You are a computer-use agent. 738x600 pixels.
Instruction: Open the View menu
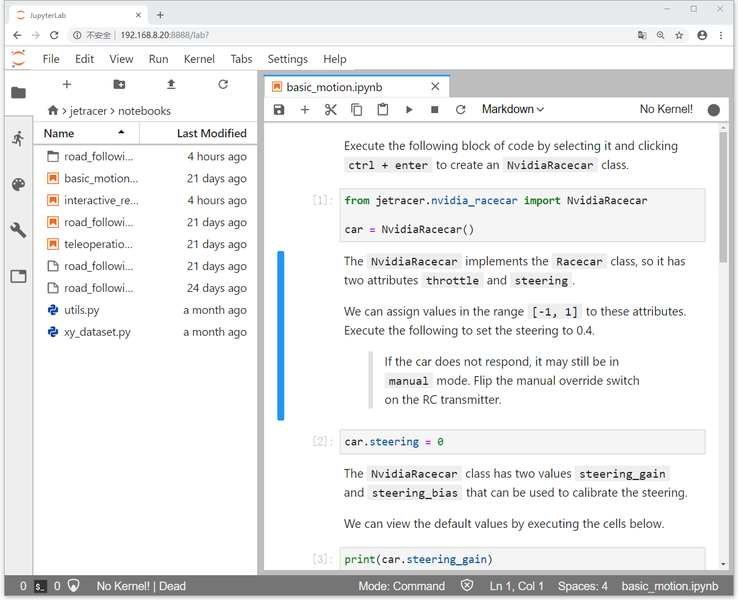[121, 59]
